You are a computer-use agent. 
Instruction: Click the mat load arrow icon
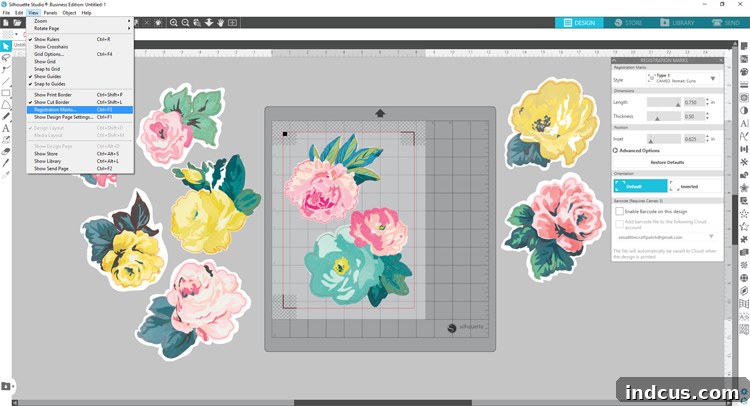pyautogui.click(x=380, y=113)
